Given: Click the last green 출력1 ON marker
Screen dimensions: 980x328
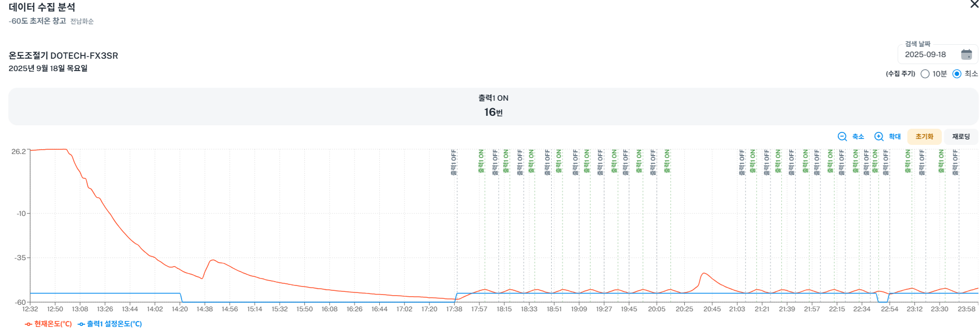Looking at the screenshot, I should [941, 161].
